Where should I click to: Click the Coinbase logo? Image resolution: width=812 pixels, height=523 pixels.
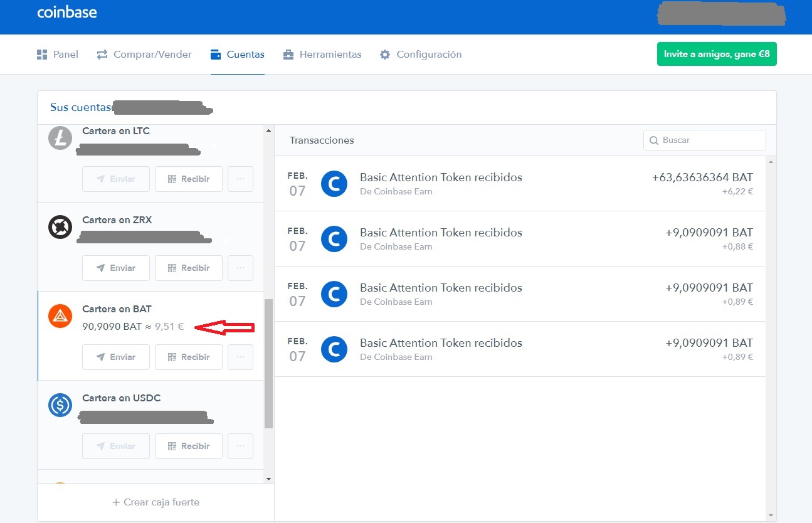coord(67,12)
